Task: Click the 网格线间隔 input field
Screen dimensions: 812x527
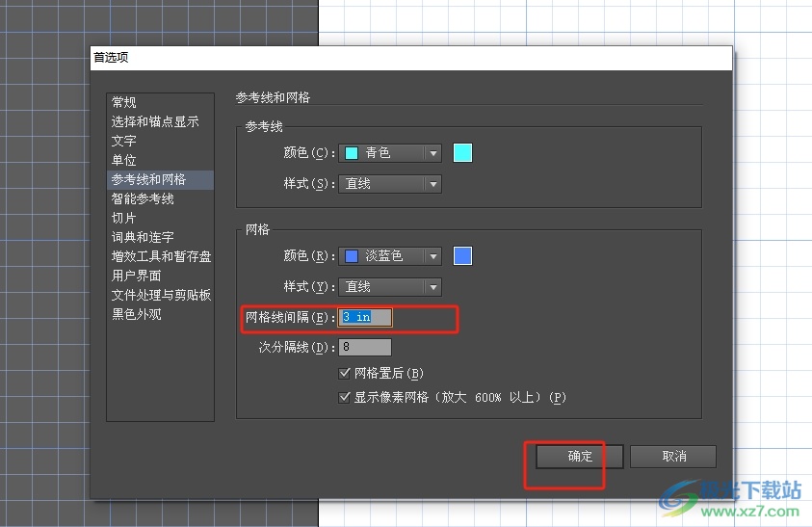Action: tap(365, 317)
